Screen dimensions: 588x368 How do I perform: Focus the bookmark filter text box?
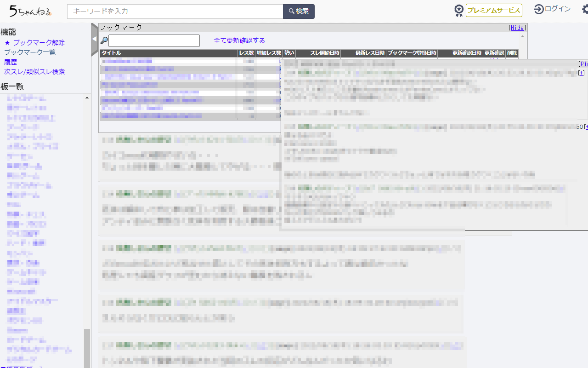(x=154, y=40)
